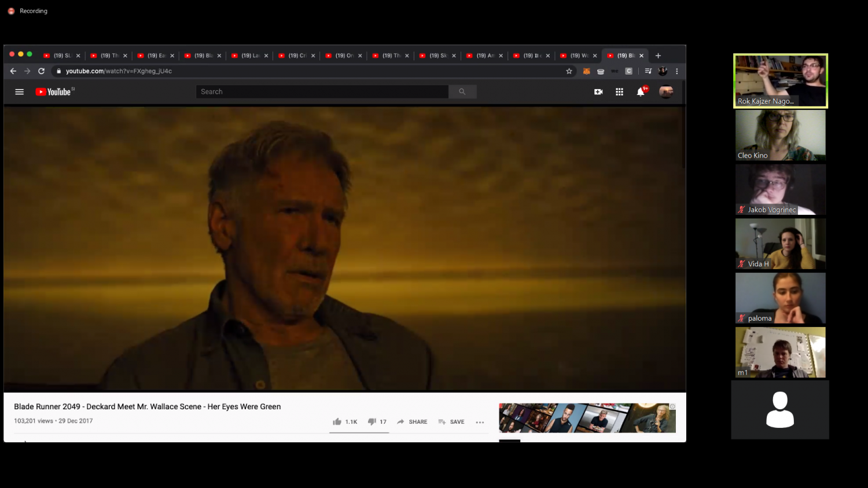Viewport: 868px width, 488px height.
Task: Select the participant tile with blank avatar
Action: point(780,410)
